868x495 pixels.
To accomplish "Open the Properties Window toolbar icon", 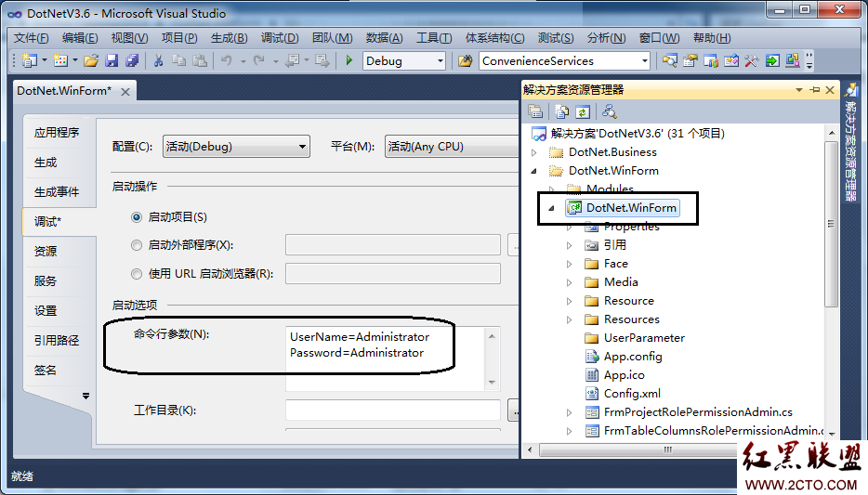I will [690, 61].
